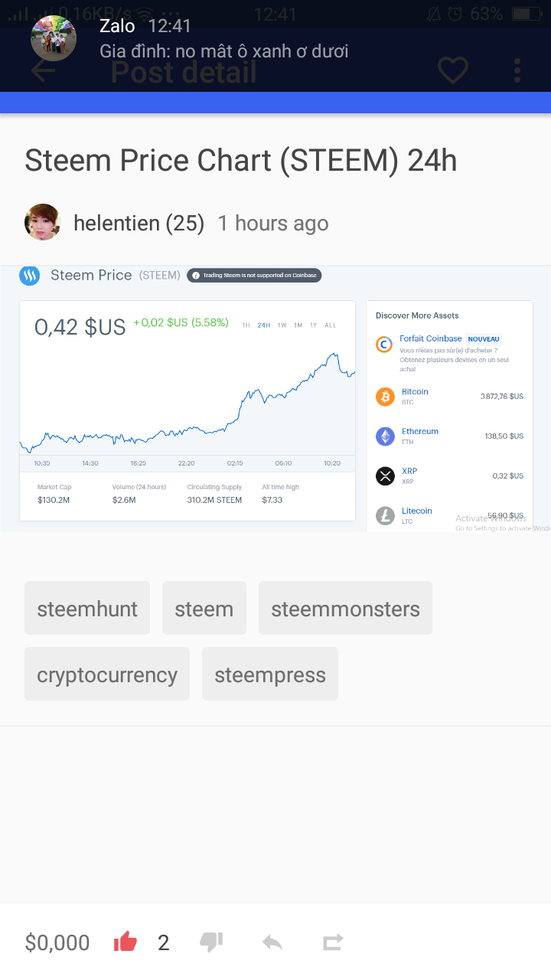Viewport: 551px width, 980px height.
Task: Click the Bitcoin BTC currency icon
Action: pyautogui.click(x=383, y=396)
